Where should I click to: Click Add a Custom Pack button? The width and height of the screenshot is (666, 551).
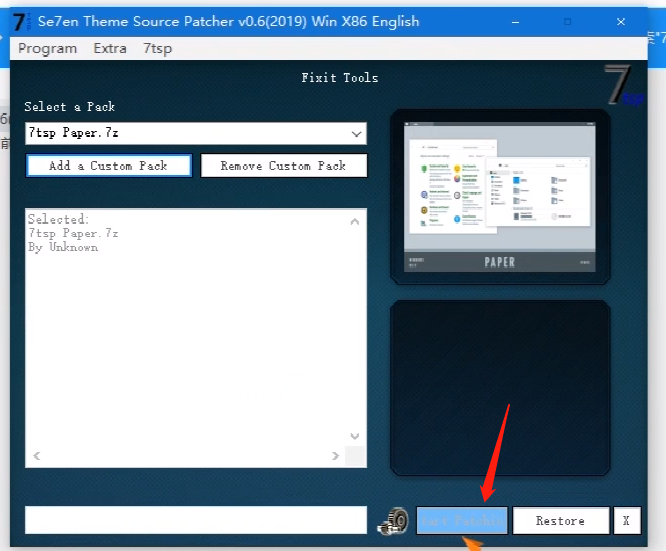pyautogui.click(x=109, y=166)
